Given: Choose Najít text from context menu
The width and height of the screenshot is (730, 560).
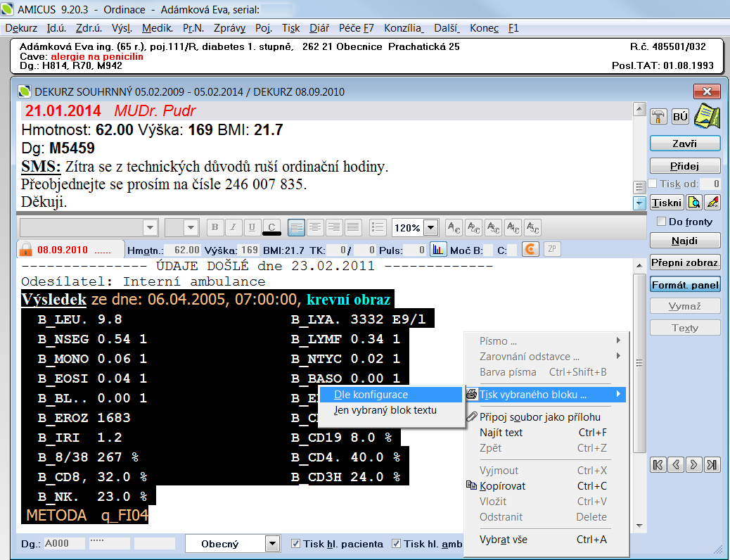Looking at the screenshot, I should [546, 433].
